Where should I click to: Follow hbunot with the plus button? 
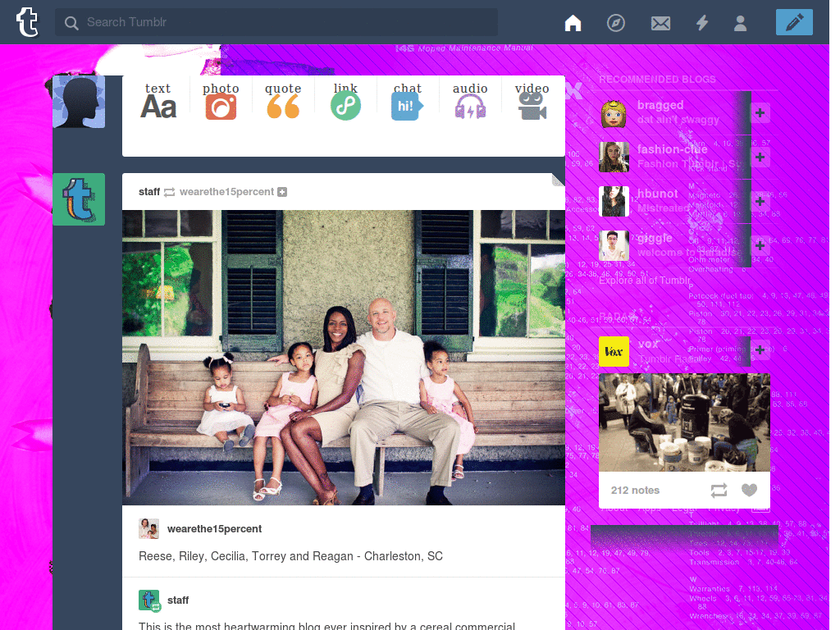(x=760, y=202)
